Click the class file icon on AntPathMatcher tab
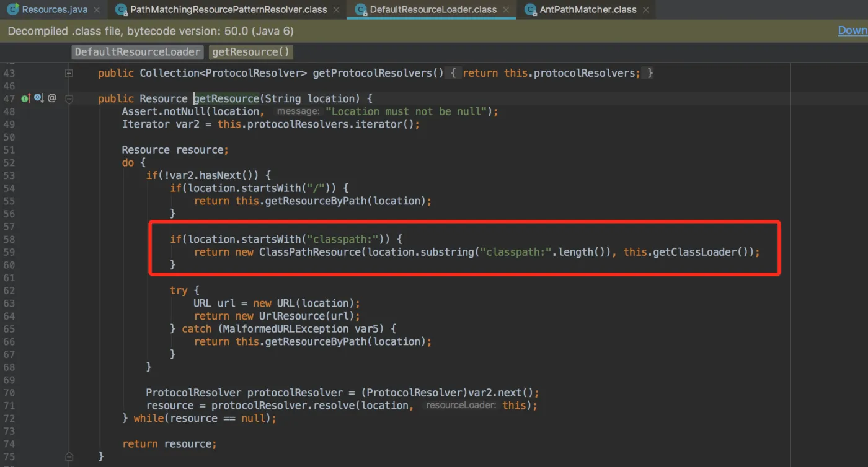 point(530,10)
